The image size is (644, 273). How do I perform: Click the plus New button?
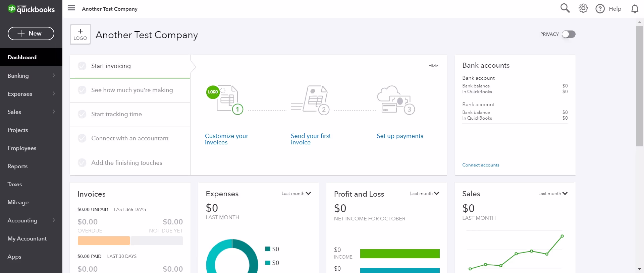click(31, 33)
